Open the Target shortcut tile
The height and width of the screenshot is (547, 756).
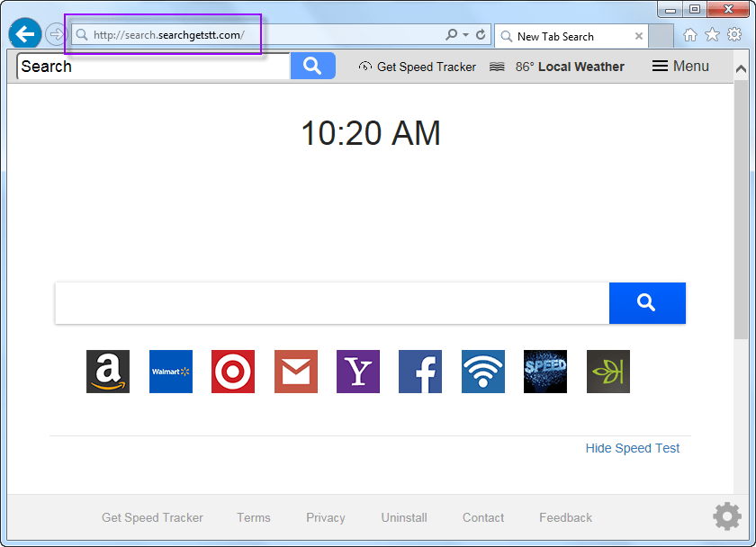click(233, 372)
